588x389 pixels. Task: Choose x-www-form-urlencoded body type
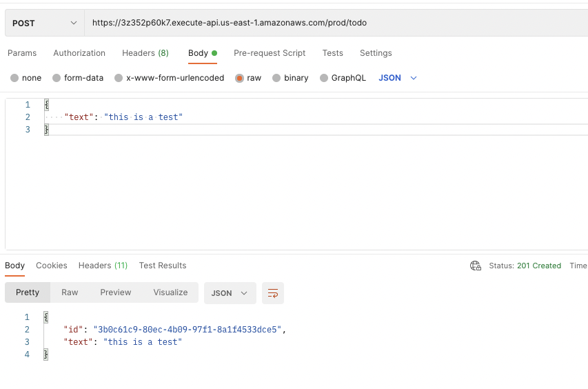pos(119,78)
